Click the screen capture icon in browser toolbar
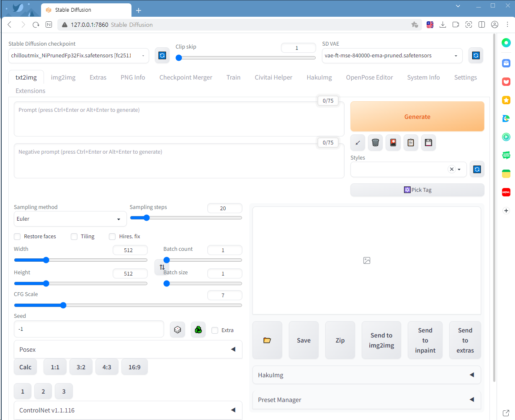Screen dimensions: 515x420 (469, 25)
